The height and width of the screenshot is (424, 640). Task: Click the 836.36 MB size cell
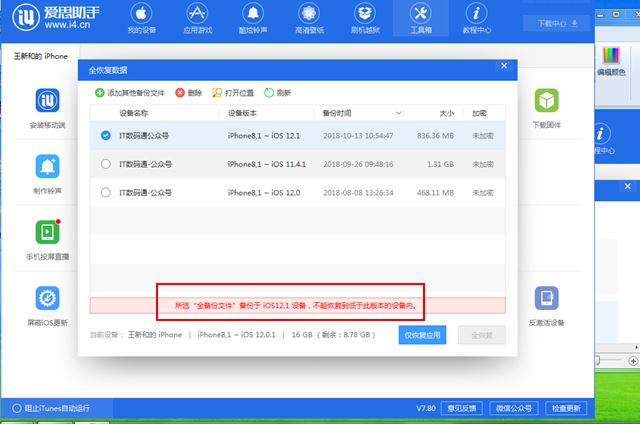435,135
